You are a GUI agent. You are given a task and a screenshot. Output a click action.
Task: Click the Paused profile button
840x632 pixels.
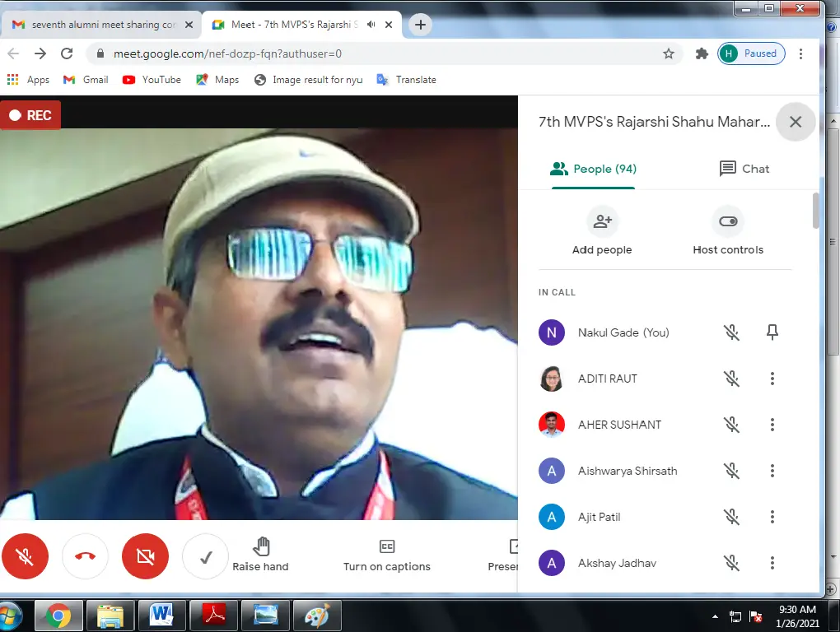point(751,53)
